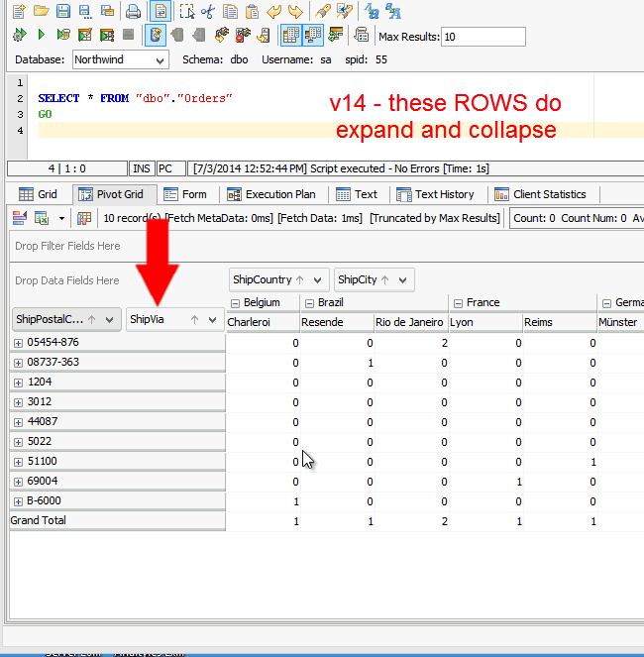This screenshot has height=657, width=644.
Task: Run the script with green play icon
Action: [41, 36]
